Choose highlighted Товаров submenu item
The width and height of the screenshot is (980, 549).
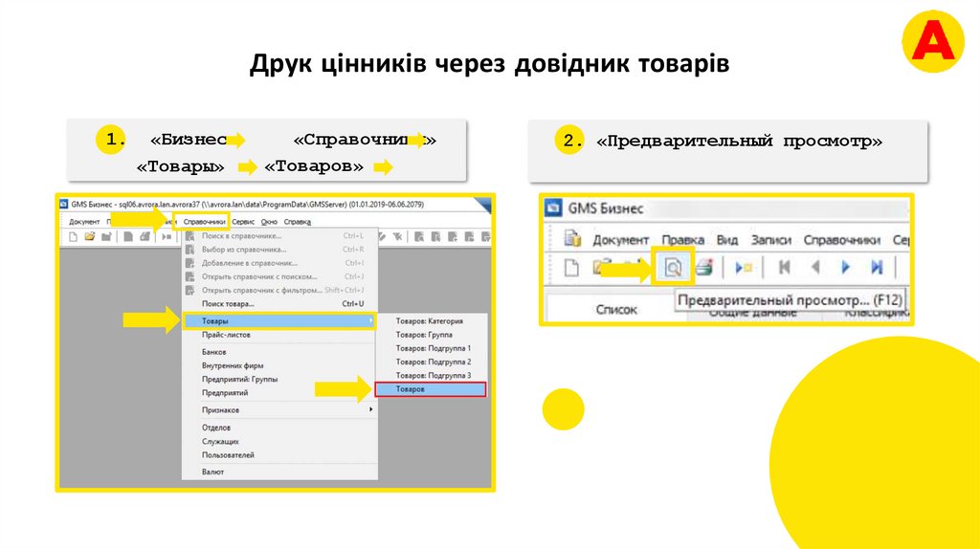tap(430, 389)
